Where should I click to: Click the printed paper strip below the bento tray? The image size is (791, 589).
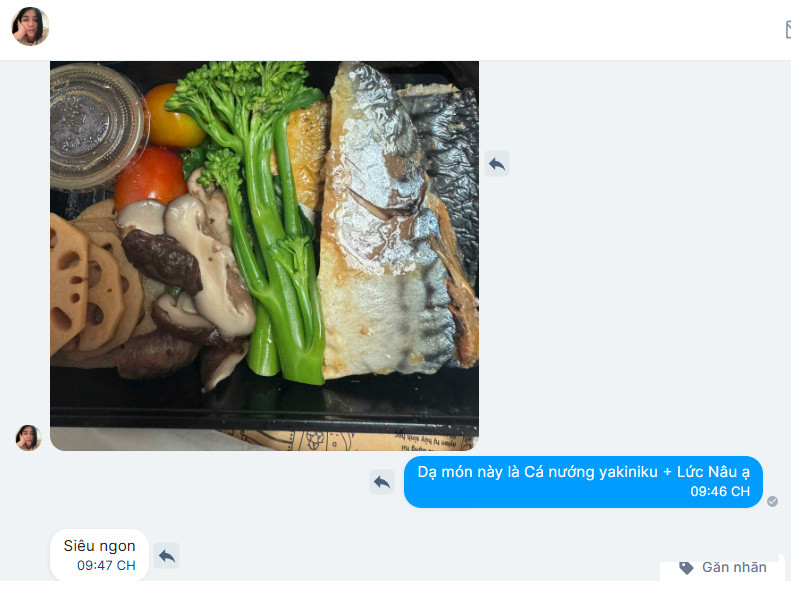pyautogui.click(x=348, y=440)
